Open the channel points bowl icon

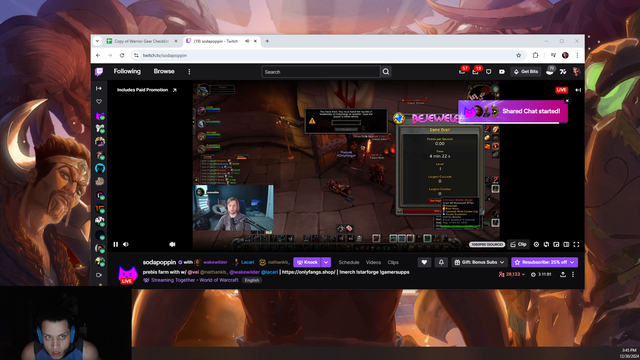click(x=549, y=71)
